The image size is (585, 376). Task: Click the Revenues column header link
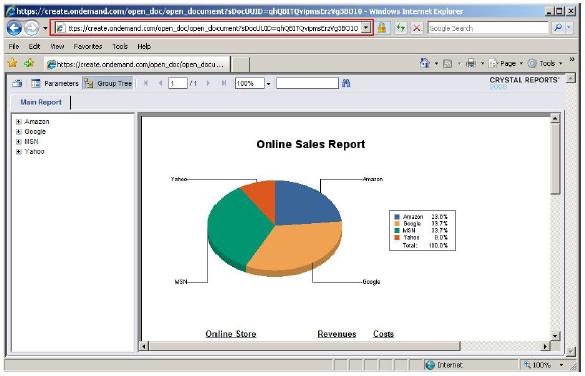337,334
